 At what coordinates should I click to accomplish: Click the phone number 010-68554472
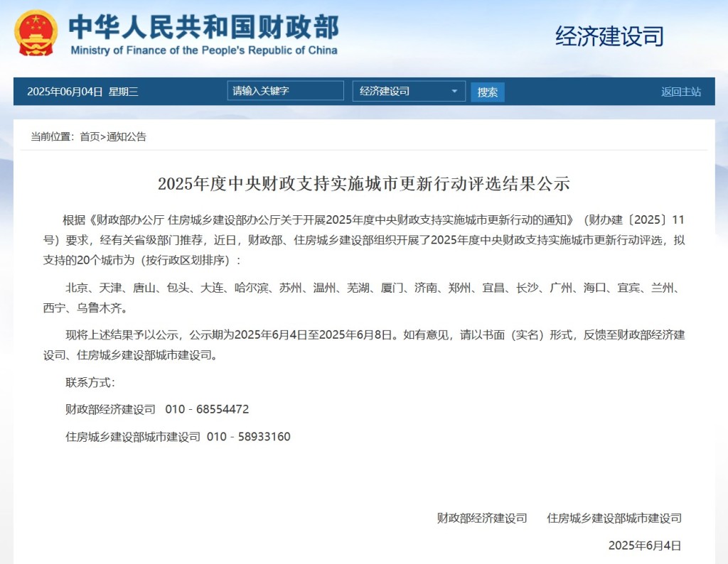[207, 409]
